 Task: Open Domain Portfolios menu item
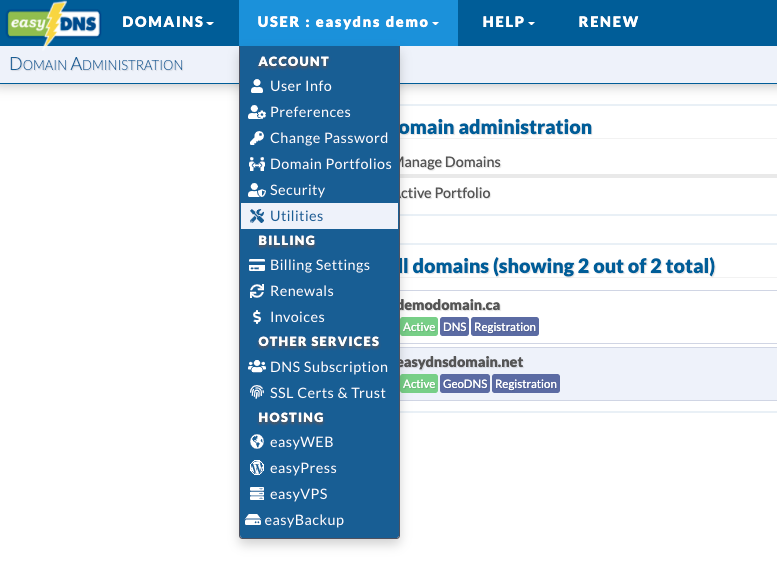(x=319, y=164)
